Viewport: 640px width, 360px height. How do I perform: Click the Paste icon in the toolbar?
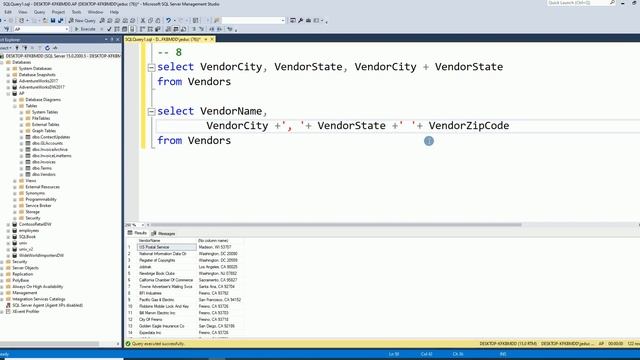[158, 20]
